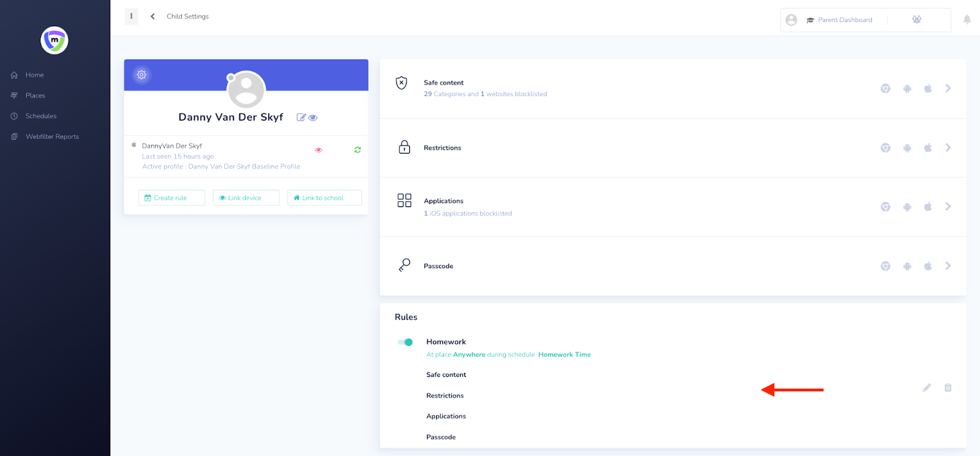Open the Schedules sidebar item
Image resolution: width=980 pixels, height=456 pixels.
[41, 116]
